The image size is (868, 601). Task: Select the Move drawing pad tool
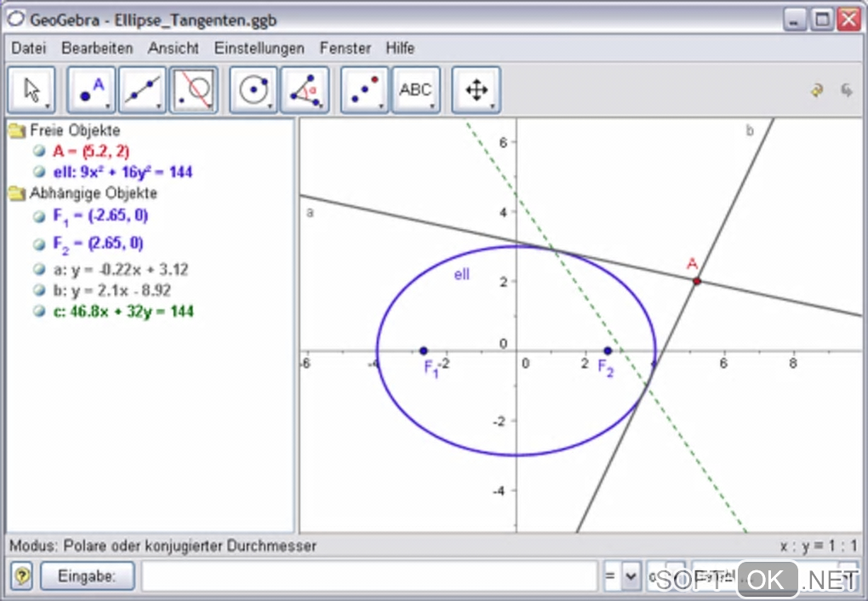(x=477, y=90)
